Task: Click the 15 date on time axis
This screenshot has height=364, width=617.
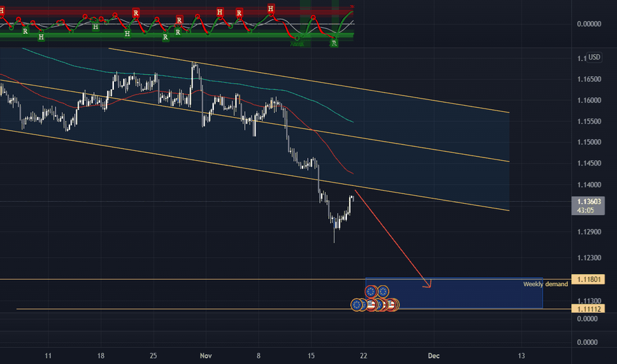Action: coord(311,356)
